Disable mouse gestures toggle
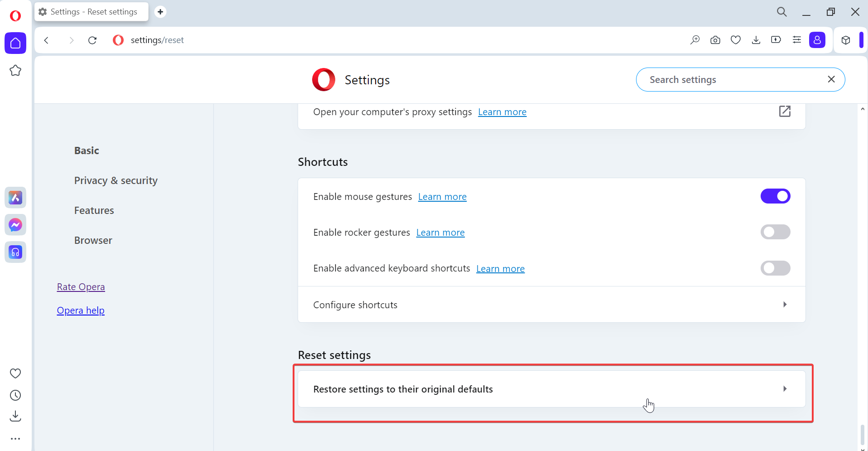The width and height of the screenshot is (868, 451). coord(775,196)
